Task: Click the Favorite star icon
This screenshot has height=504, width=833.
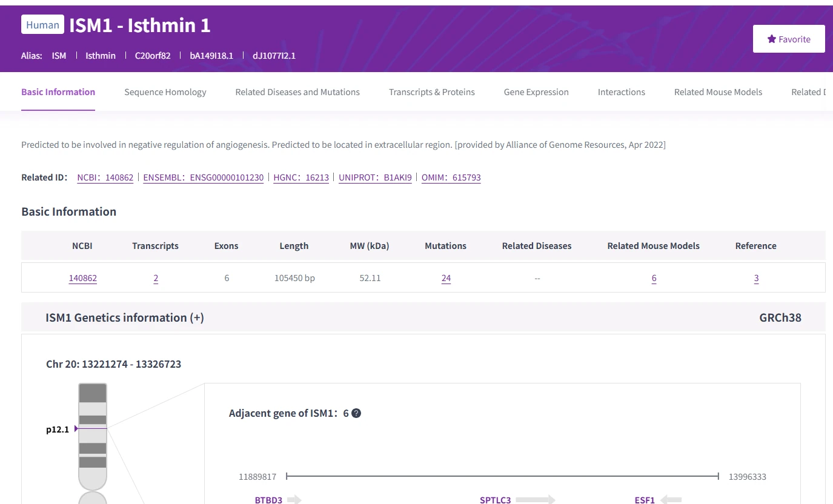Action: [x=772, y=38]
